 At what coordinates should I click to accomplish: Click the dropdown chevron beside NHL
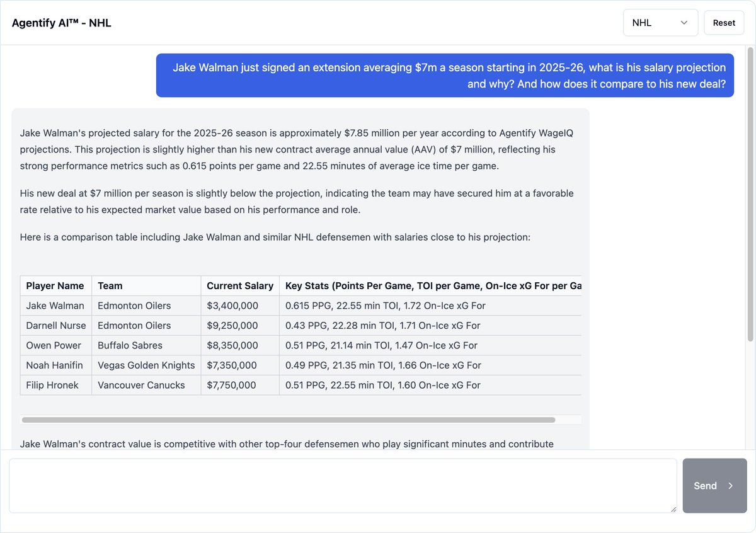coord(684,23)
